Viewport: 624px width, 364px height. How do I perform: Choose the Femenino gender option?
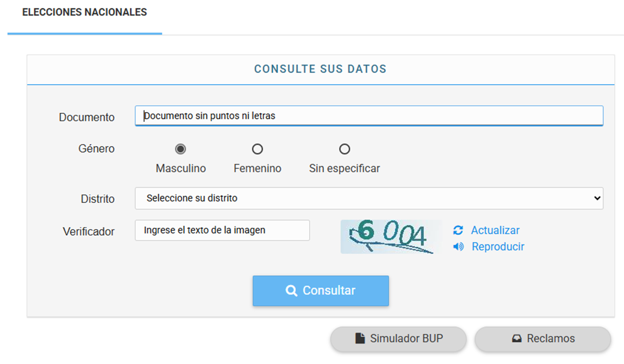(x=257, y=149)
